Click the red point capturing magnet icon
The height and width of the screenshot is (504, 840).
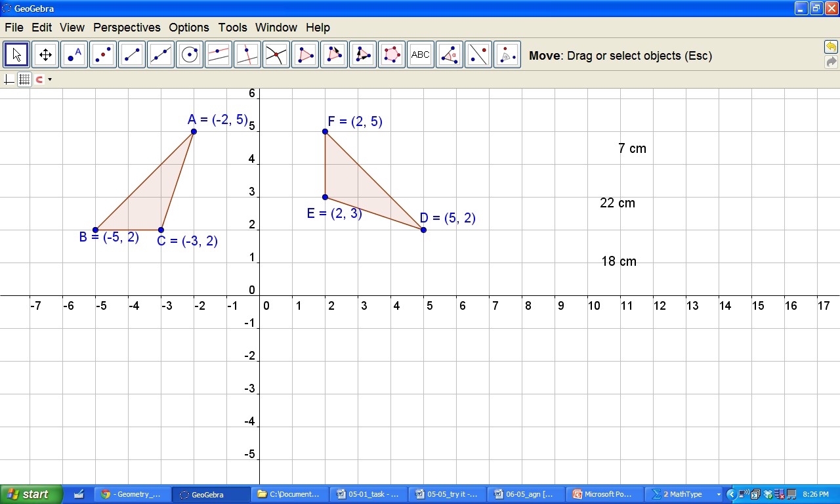click(x=39, y=79)
